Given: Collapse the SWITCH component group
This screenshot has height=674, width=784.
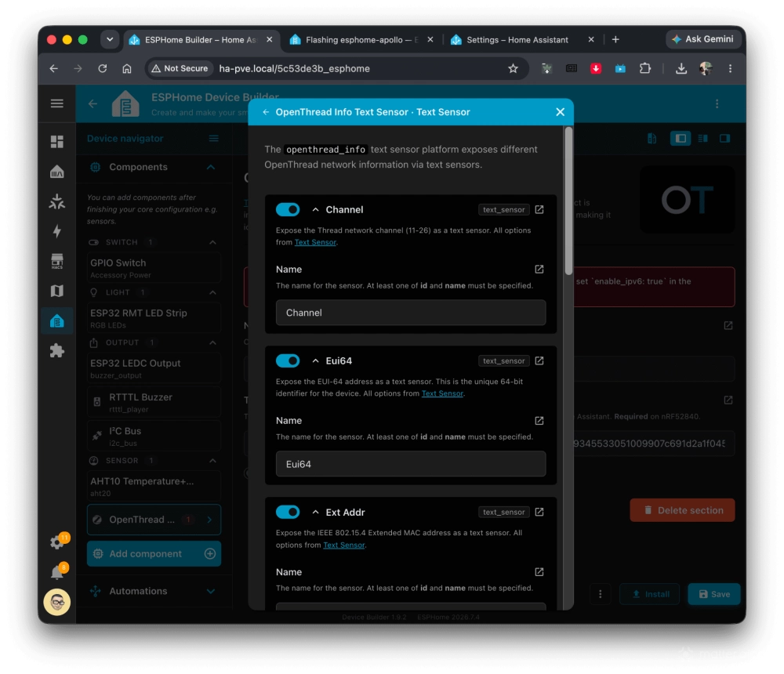Looking at the screenshot, I should [x=212, y=242].
